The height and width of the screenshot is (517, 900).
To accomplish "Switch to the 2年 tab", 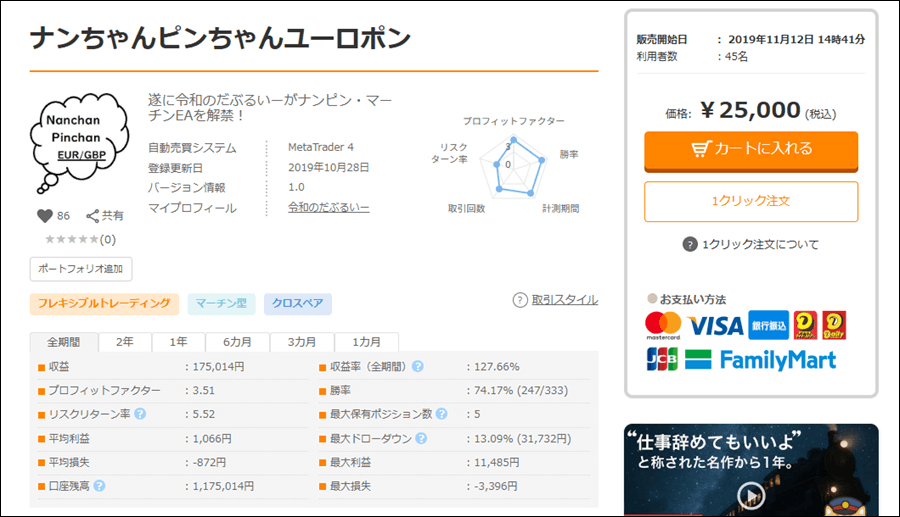I will [125, 341].
